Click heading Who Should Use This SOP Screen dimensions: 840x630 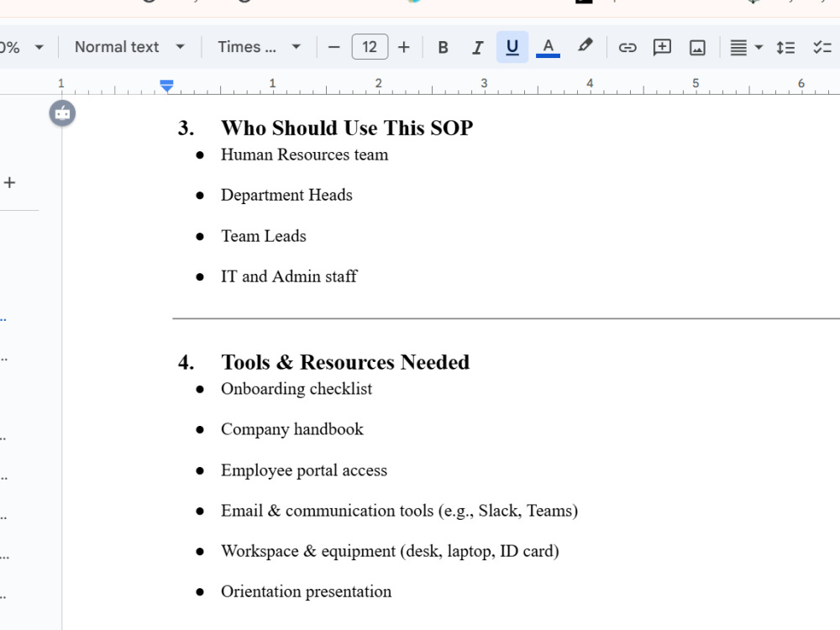(347, 128)
